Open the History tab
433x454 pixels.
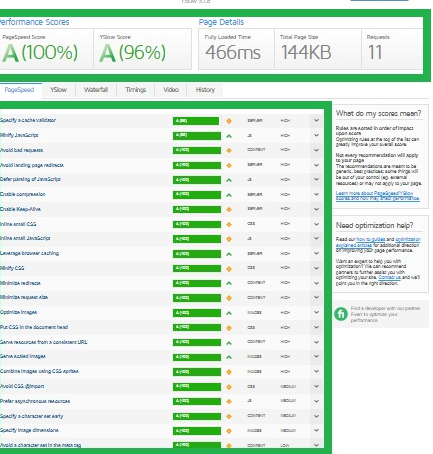[205, 90]
